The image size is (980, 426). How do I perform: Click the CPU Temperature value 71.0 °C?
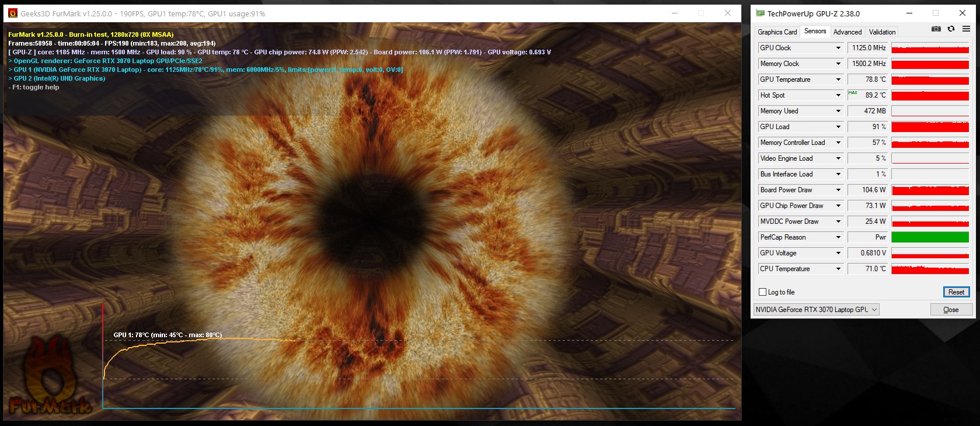click(x=867, y=269)
